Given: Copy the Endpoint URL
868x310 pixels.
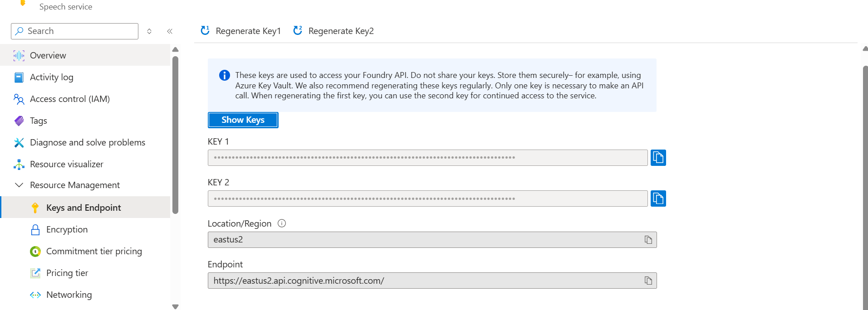Looking at the screenshot, I should [x=648, y=281].
